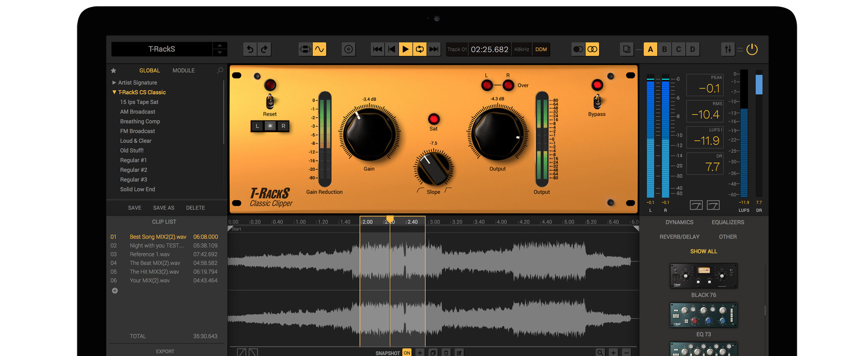This screenshot has height=356, width=868.
Task: Open the preset search magnifier
Action: point(220,70)
